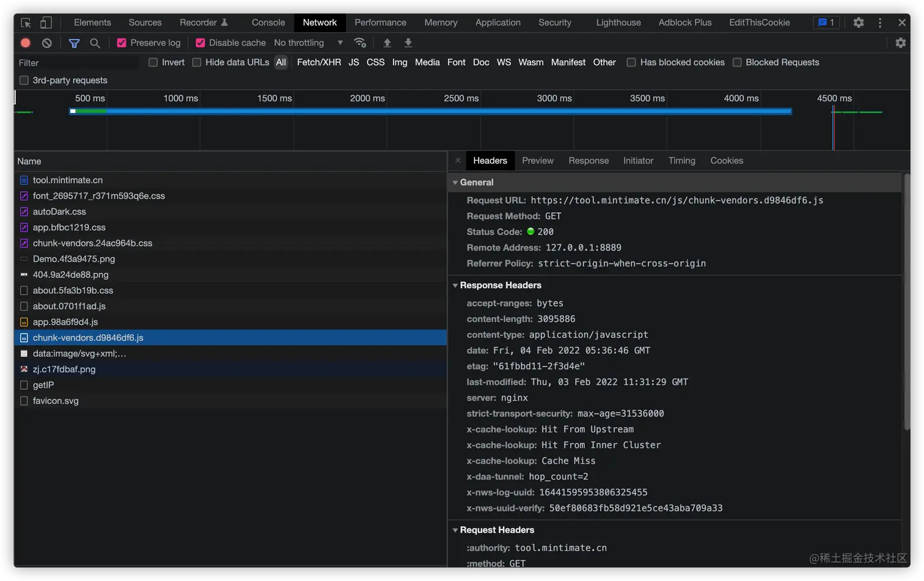Open the Lighthouse tab
The image size is (924, 581).
coord(618,23)
